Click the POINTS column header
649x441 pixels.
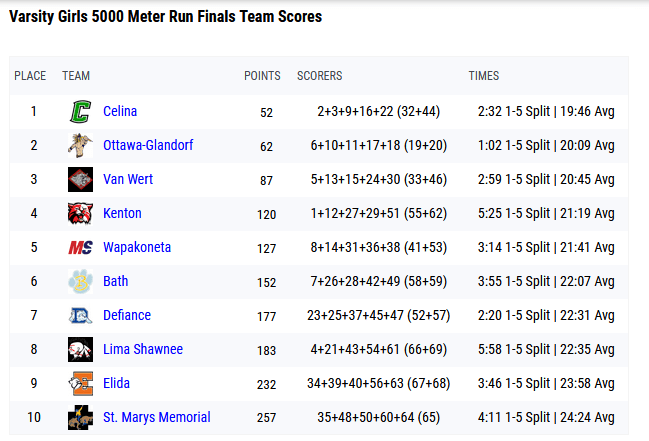262,76
